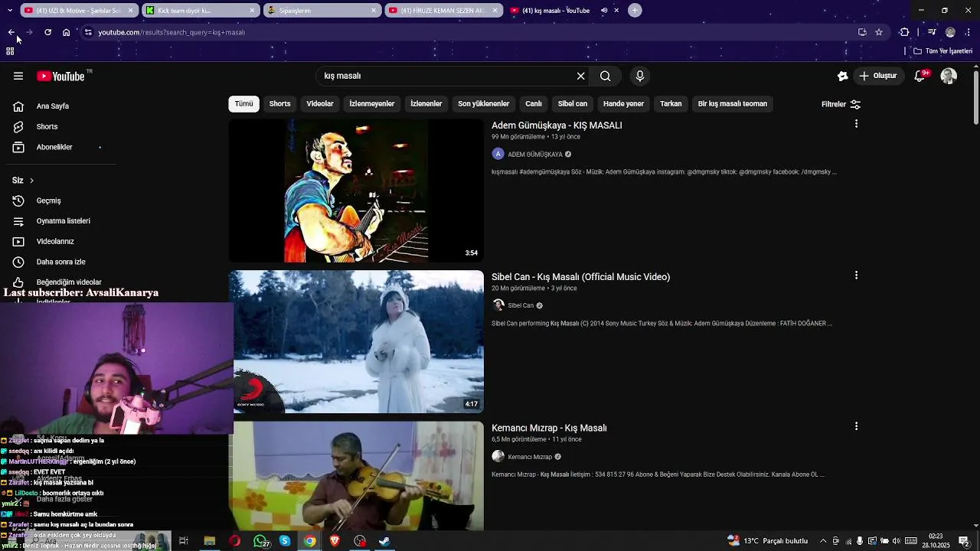Screen dimensions: 980x551
Task: Open the YouTube hamburger guide menu
Action: click(18, 76)
